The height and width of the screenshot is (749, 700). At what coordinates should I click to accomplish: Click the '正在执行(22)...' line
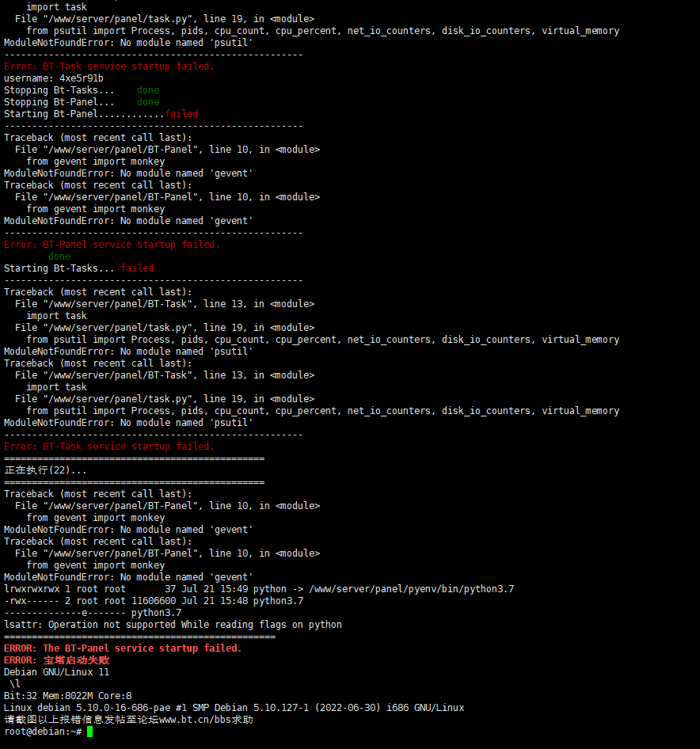coord(45,470)
